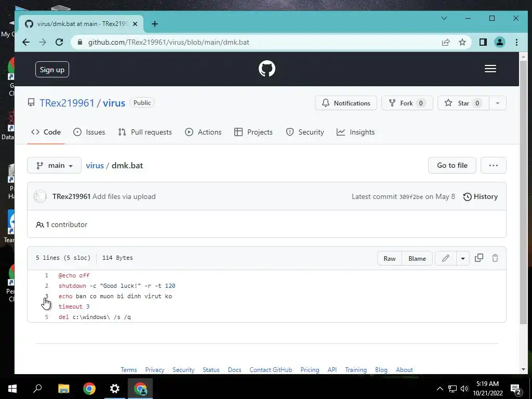Close the virus/dmk.bat browser tab

coord(135,24)
